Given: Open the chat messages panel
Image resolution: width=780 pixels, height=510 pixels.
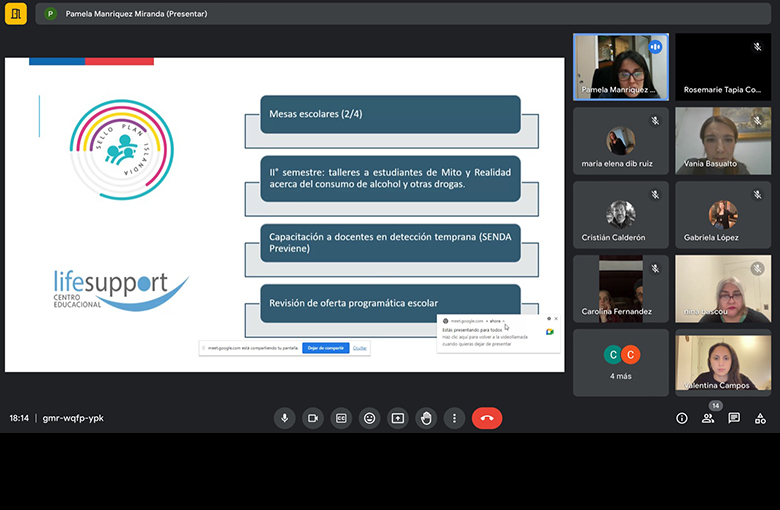Looking at the screenshot, I should (734, 418).
